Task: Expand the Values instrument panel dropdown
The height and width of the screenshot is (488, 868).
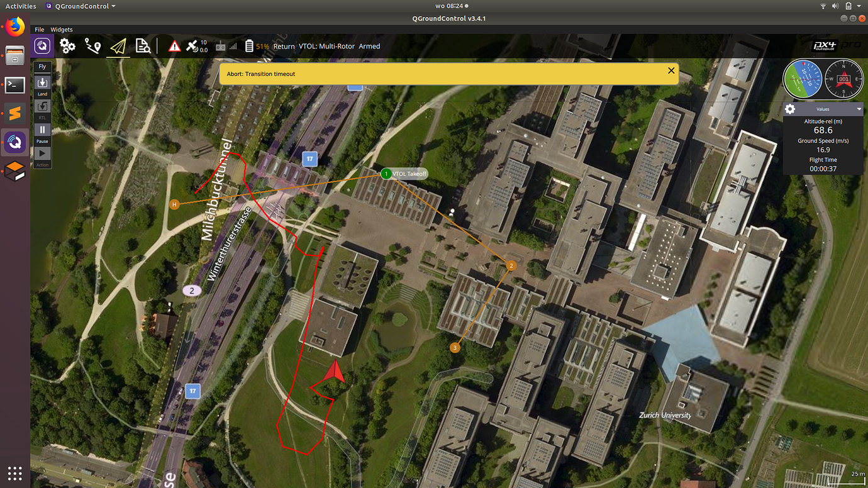Action: point(859,108)
